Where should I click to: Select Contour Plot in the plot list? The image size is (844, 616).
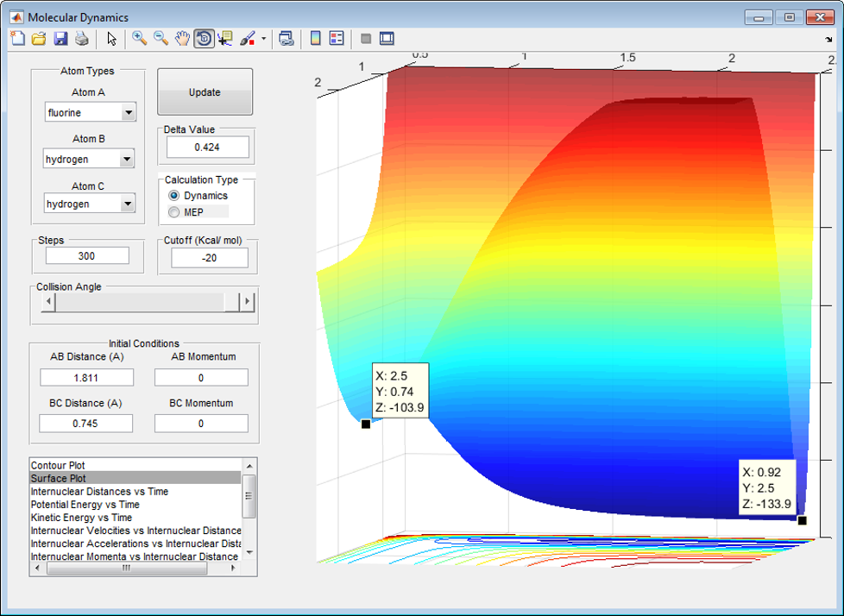[58, 465]
